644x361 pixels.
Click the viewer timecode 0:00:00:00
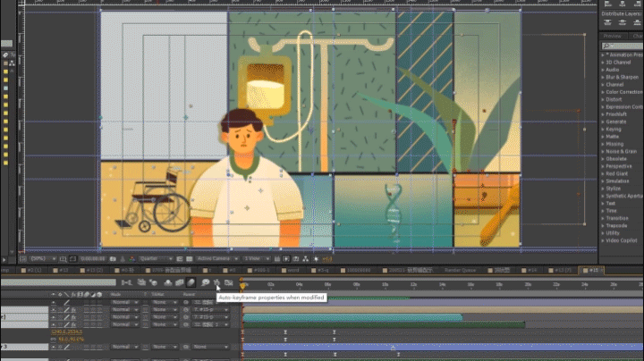coord(93,259)
